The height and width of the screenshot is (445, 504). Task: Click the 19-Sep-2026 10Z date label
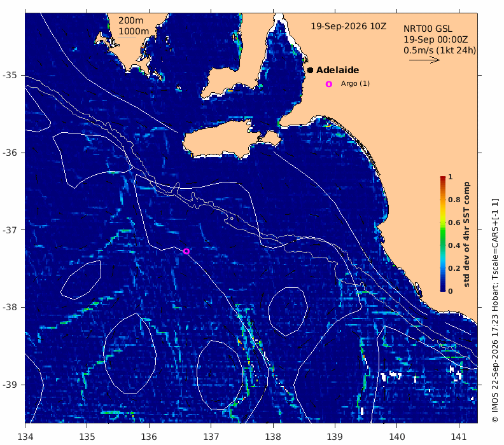[349, 26]
